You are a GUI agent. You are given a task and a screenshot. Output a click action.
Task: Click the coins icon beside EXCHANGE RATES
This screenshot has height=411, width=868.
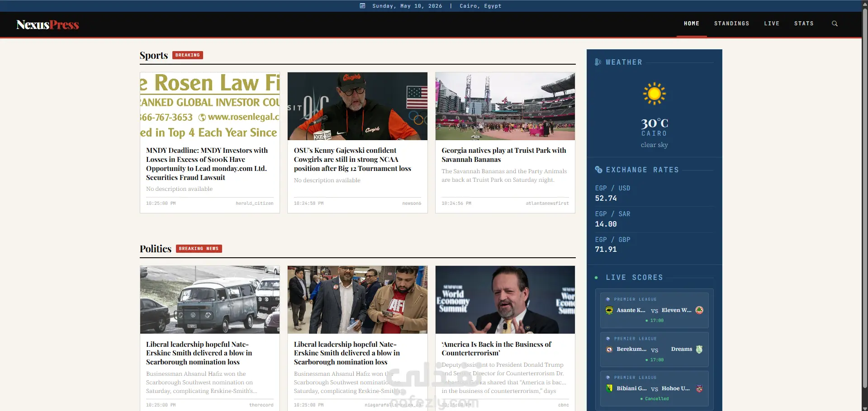[598, 170]
